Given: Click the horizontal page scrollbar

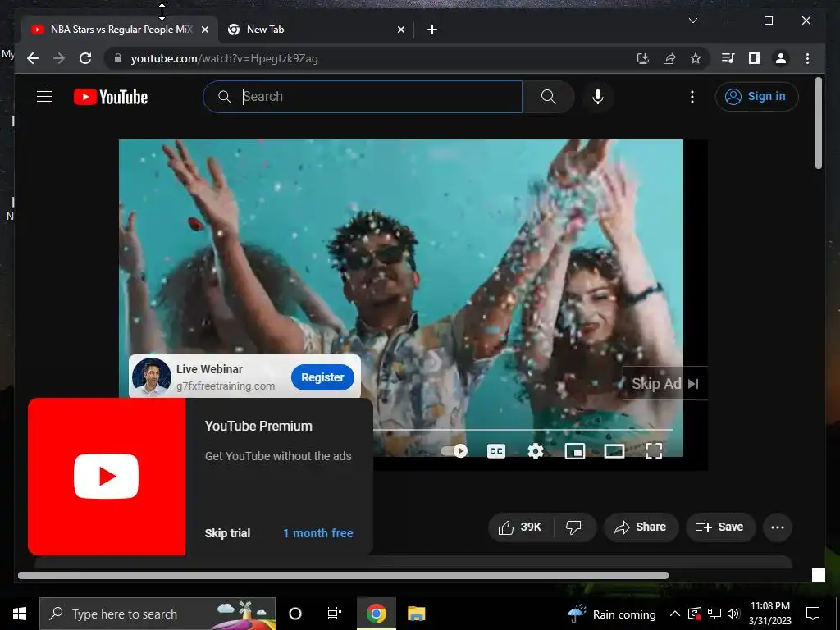Looking at the screenshot, I should 343,575.
